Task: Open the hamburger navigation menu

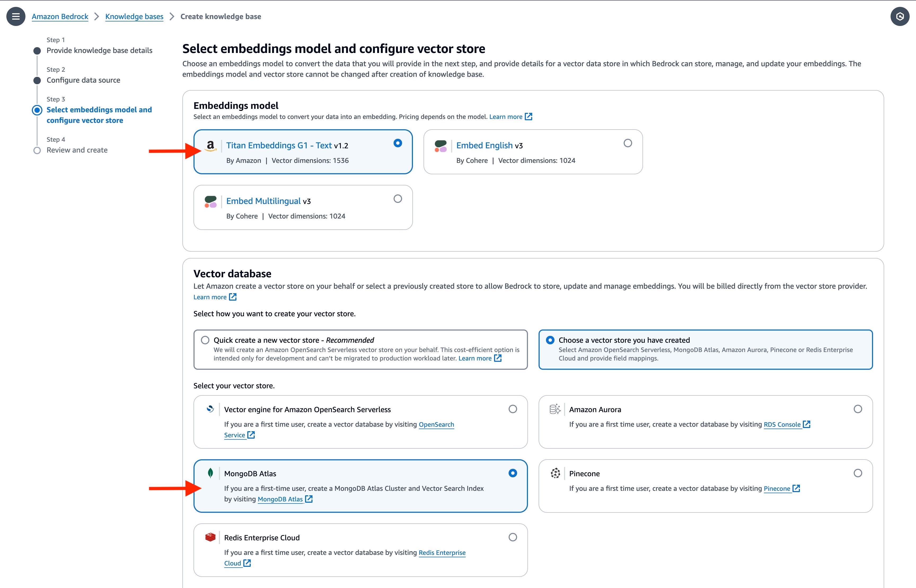Action: [16, 16]
